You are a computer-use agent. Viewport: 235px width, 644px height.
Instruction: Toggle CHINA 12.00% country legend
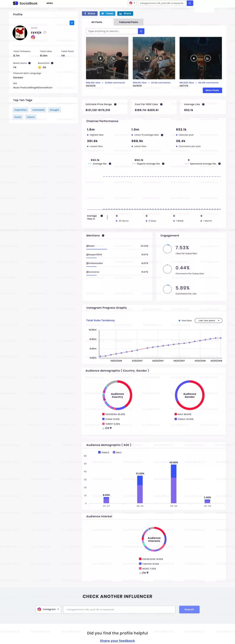pos(111,419)
